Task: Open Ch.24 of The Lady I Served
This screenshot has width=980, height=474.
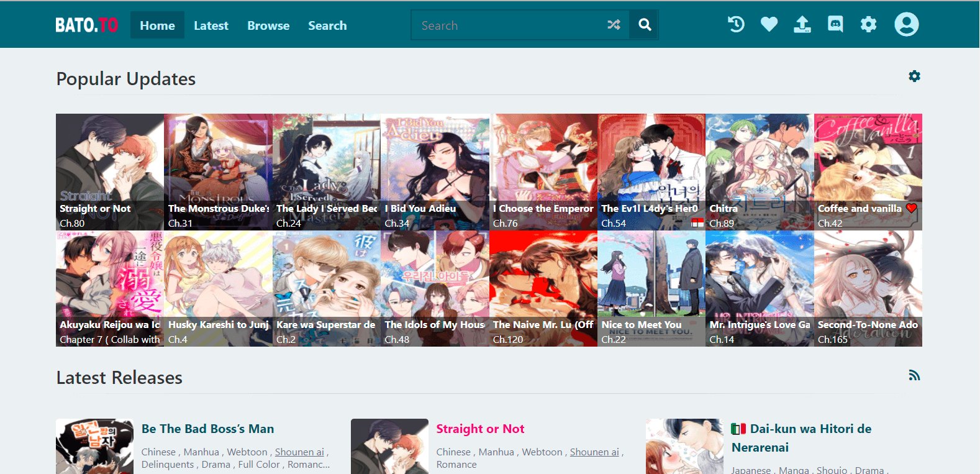Action: click(289, 223)
